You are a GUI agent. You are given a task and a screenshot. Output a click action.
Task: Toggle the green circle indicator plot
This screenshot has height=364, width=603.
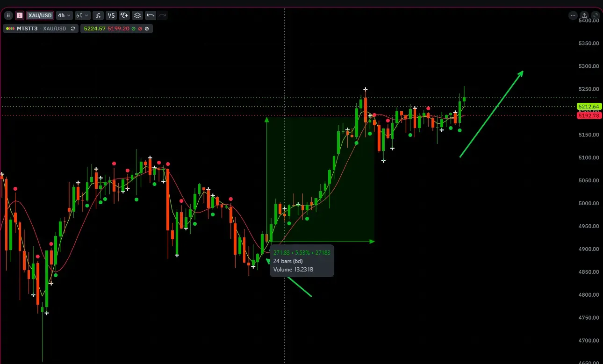click(133, 29)
